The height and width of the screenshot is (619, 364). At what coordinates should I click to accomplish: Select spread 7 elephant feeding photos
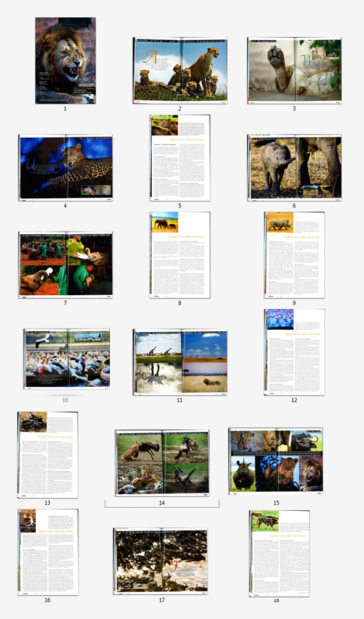coord(65,265)
